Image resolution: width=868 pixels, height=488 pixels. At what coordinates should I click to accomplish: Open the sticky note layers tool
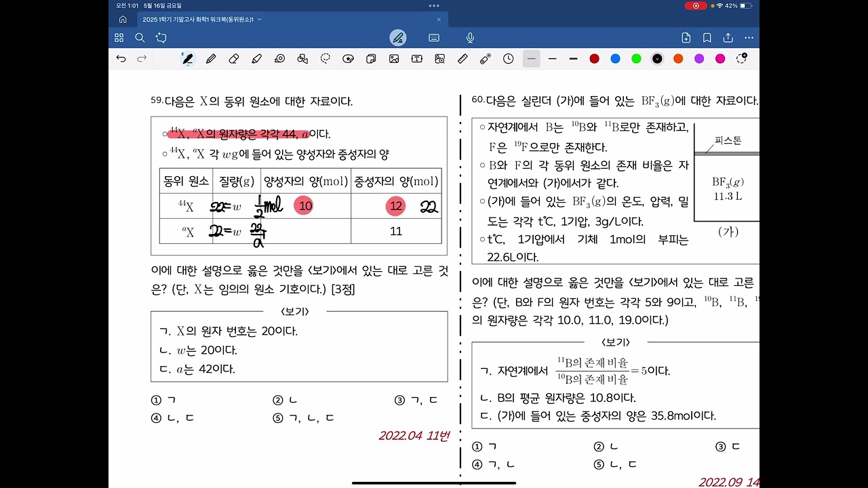pyautogui.click(x=371, y=59)
